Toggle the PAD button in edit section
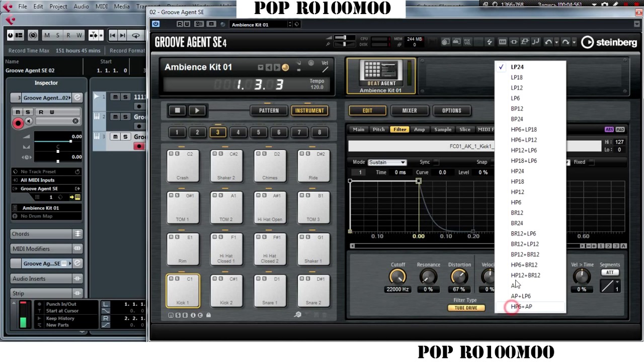 click(x=620, y=130)
